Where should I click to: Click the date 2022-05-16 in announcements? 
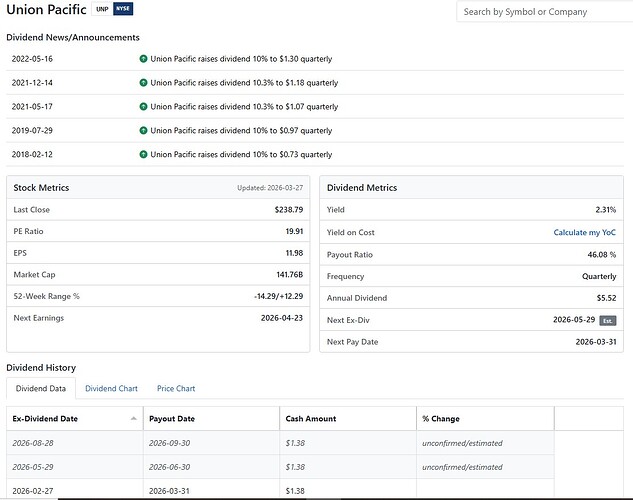click(x=32, y=59)
